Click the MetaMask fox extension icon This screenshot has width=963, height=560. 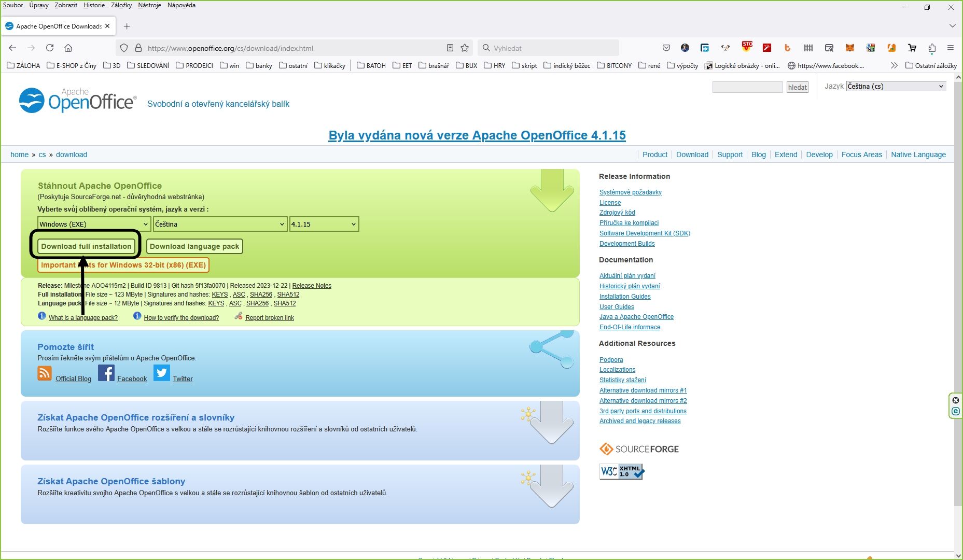850,48
